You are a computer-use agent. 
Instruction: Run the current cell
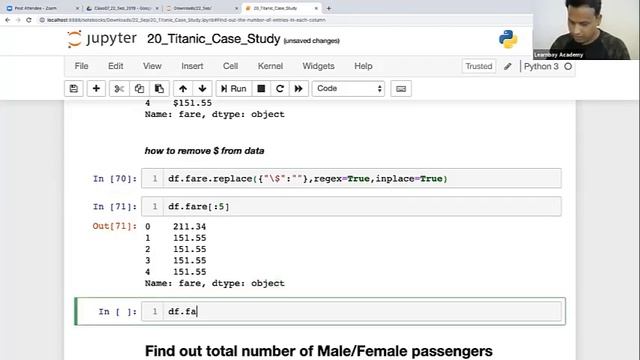[x=233, y=89]
